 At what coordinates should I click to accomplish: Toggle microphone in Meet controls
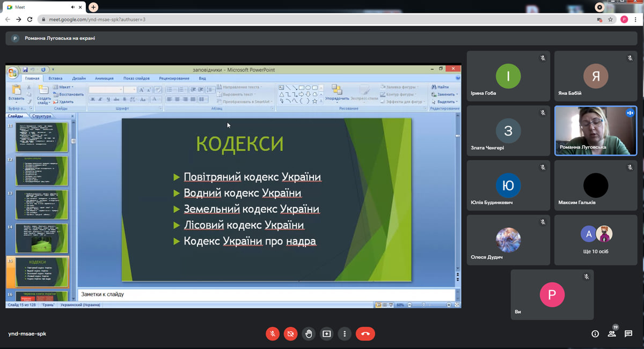pos(273,333)
